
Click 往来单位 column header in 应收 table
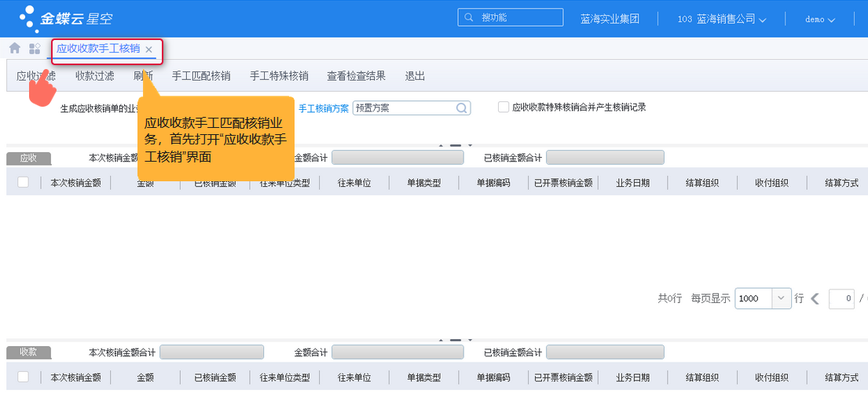click(354, 183)
